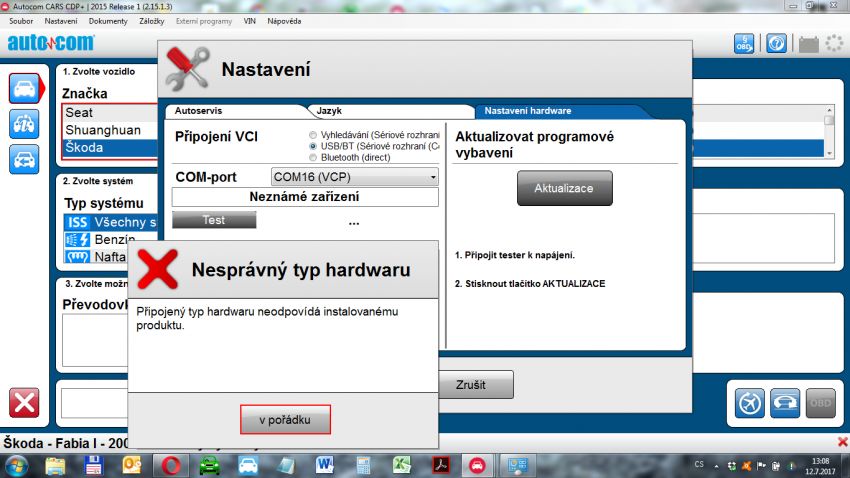850x478 pixels.
Task: Click the red X exit icon at bottom left
Action: 24,403
